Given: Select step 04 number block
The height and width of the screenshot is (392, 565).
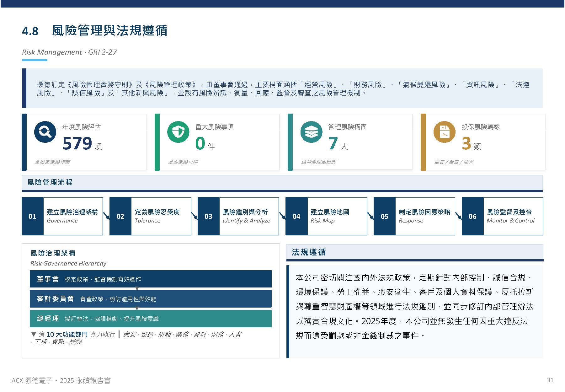Looking at the screenshot, I should 296,216.
